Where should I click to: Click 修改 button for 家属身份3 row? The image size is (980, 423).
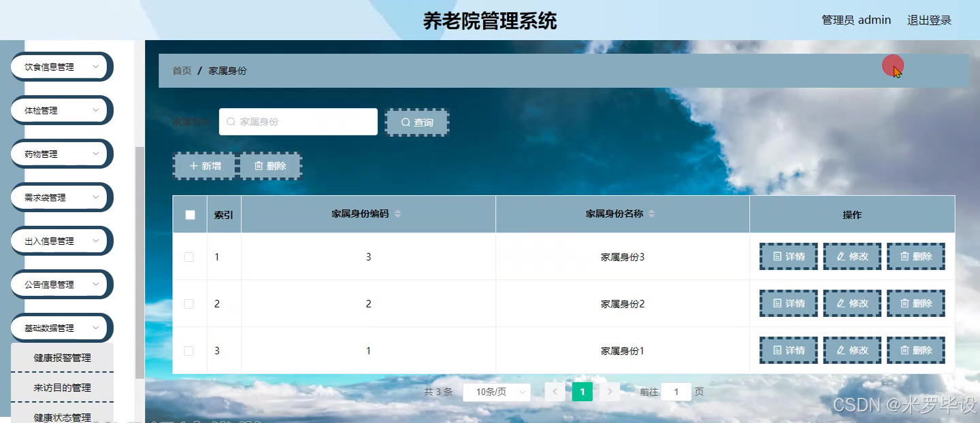point(852,256)
